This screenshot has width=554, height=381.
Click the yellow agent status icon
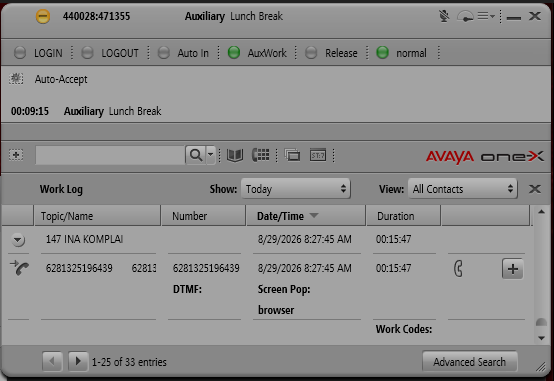click(x=43, y=16)
